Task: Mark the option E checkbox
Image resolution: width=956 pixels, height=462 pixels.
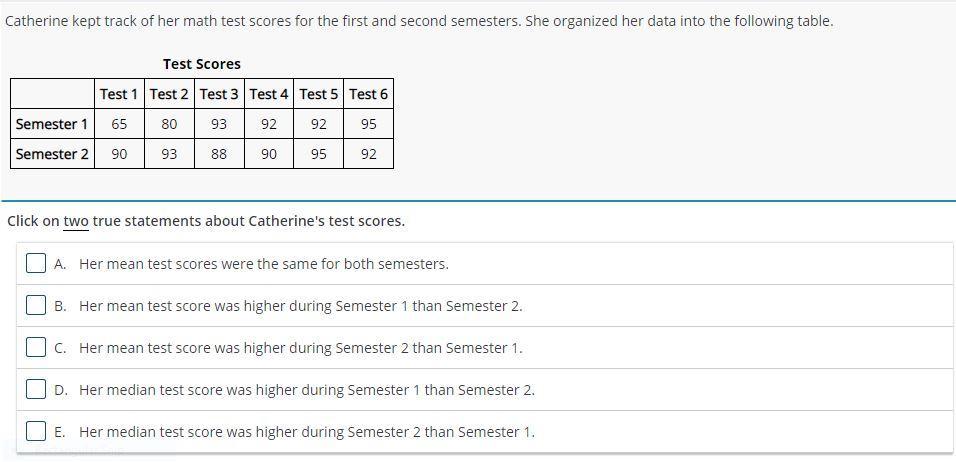Action: 36,432
